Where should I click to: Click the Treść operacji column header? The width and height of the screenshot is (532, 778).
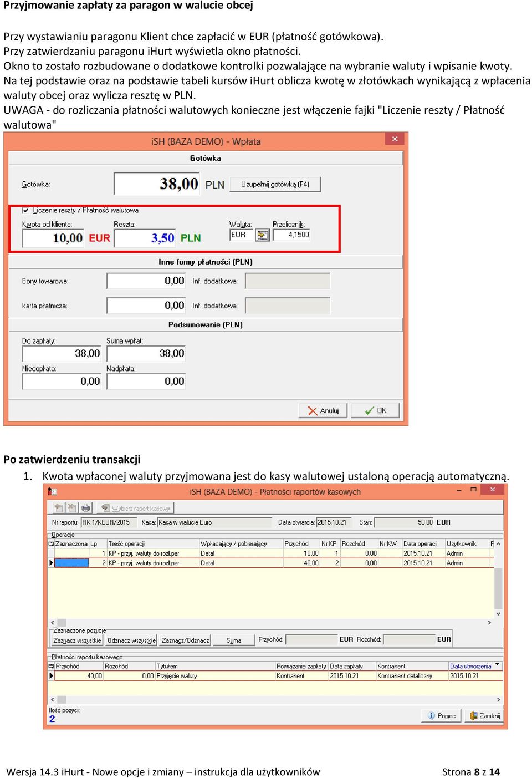[x=153, y=544]
